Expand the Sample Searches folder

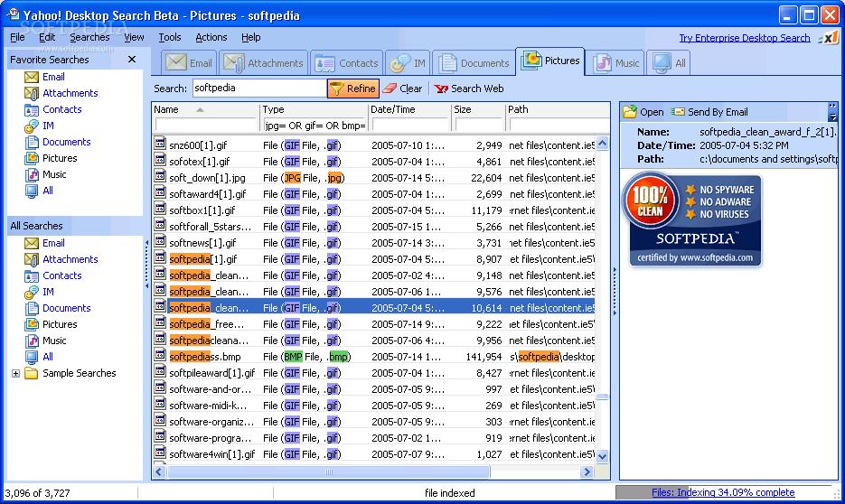click(15, 373)
